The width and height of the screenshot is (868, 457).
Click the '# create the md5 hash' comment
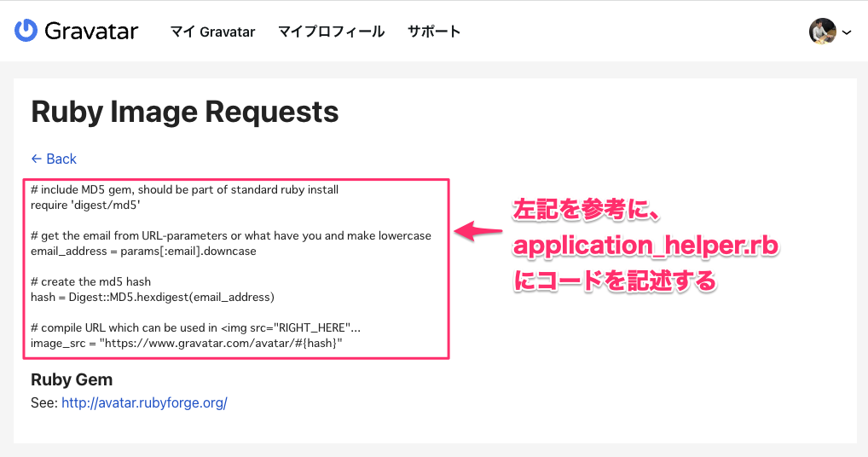click(90, 281)
